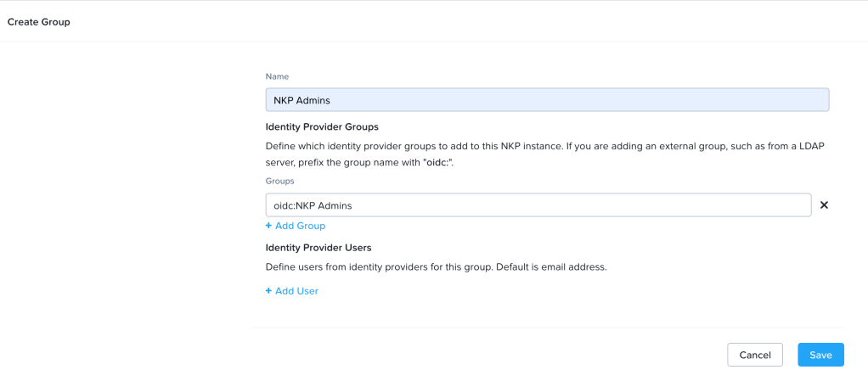Screen dimensions: 868x381
Task: Click the Add User link
Action: [x=296, y=291]
